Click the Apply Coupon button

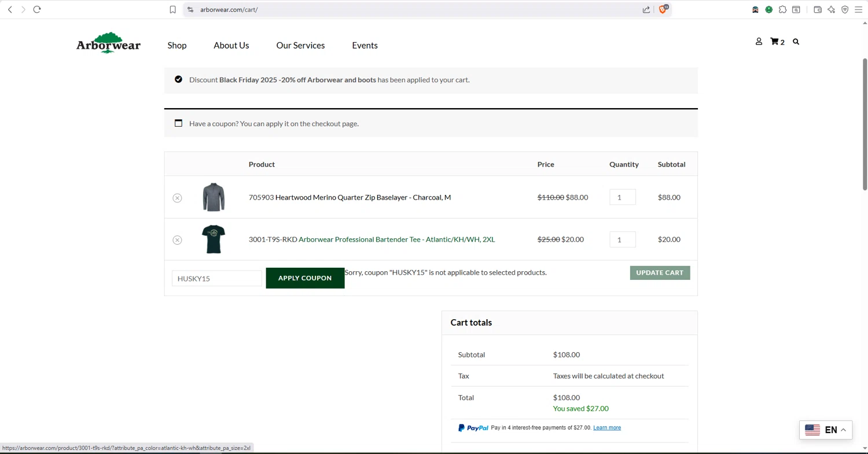[305, 278]
